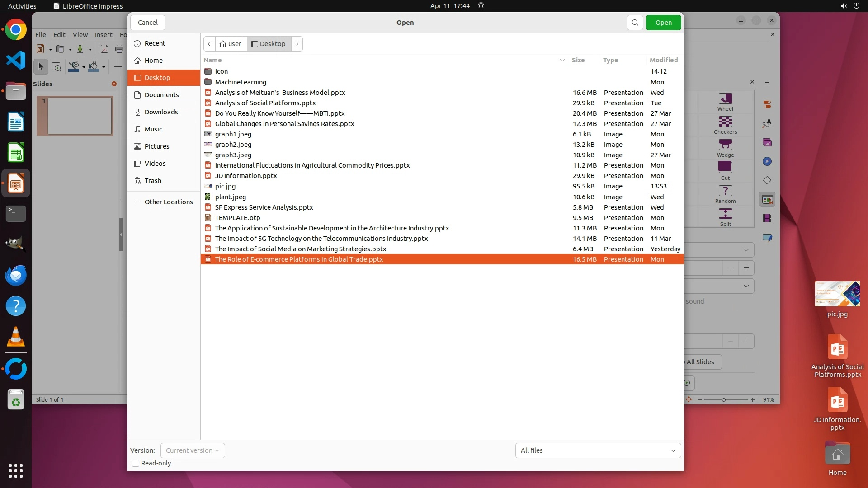
Task: Select the Wheel transition icon
Action: 725,99
